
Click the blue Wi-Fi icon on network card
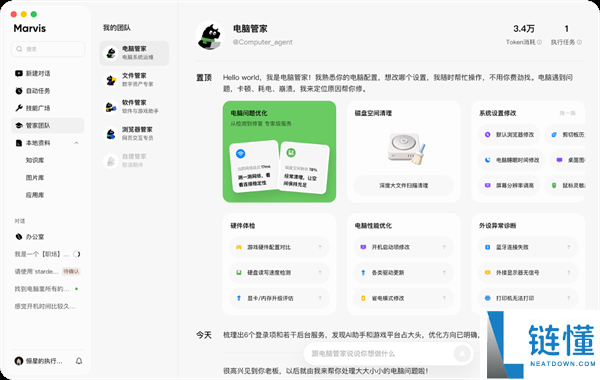coord(241,154)
